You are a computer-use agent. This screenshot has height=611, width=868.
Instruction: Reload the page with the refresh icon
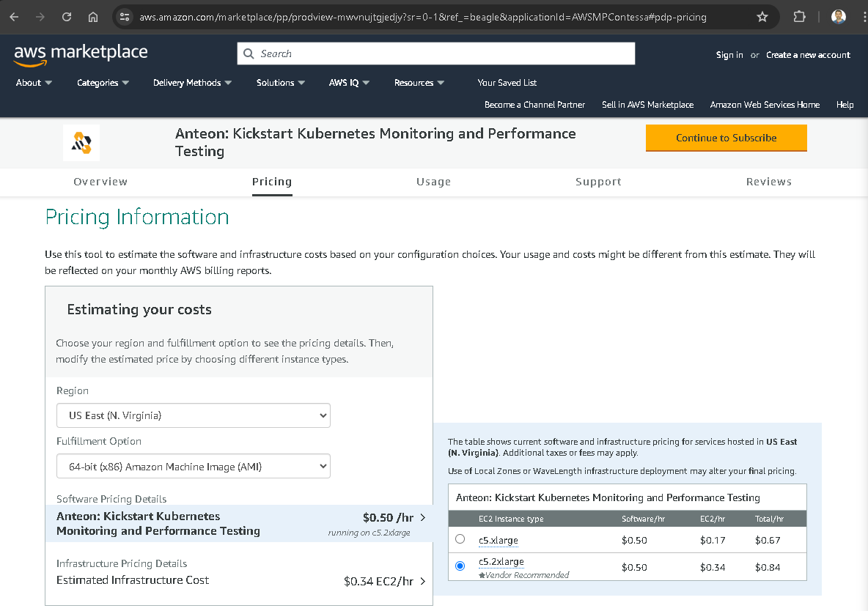click(x=67, y=17)
